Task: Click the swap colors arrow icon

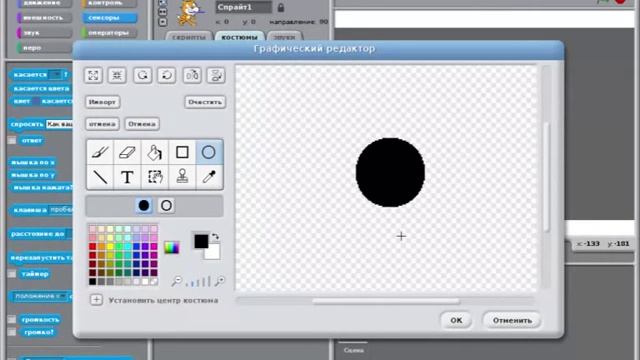Action: click(x=216, y=236)
